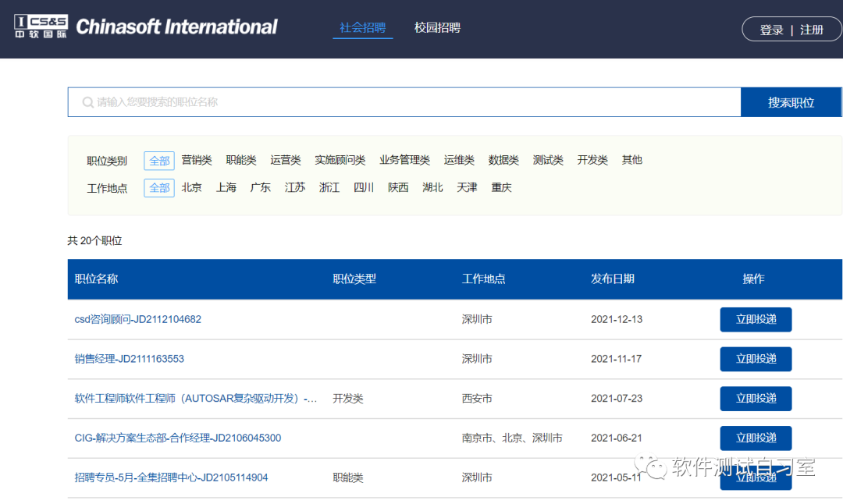Select 全部 under 工作地点
The width and height of the screenshot is (843, 504).
point(158,188)
